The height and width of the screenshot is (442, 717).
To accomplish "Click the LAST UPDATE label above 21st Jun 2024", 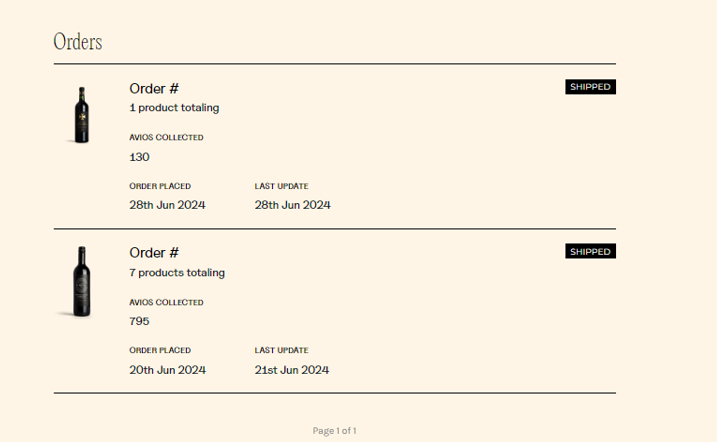I will (x=281, y=351).
